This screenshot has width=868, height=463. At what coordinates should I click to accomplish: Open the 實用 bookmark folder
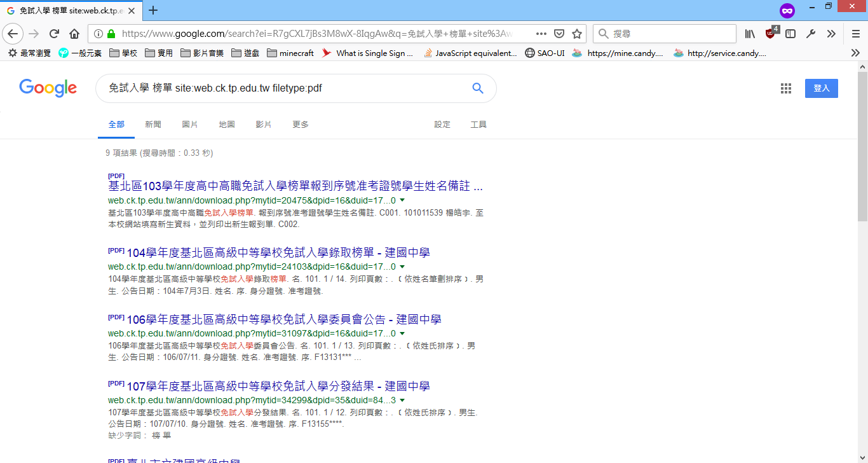(159, 53)
